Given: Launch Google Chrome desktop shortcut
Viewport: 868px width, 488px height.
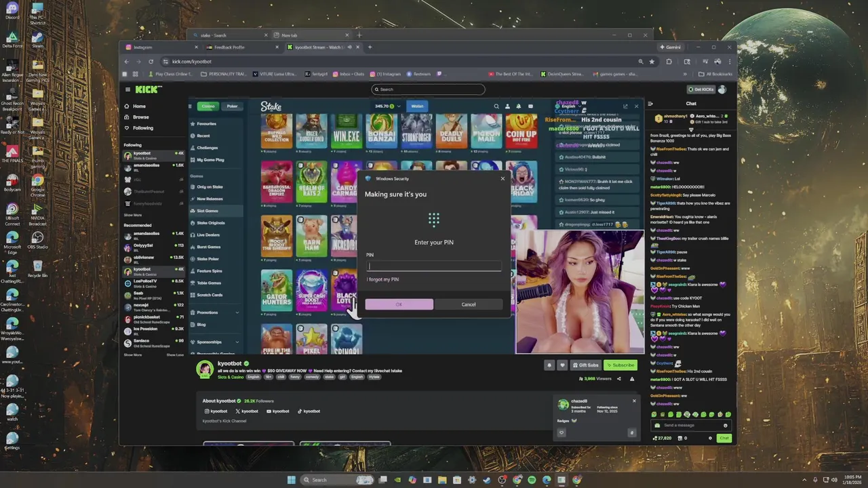Looking at the screenshot, I should click(37, 184).
